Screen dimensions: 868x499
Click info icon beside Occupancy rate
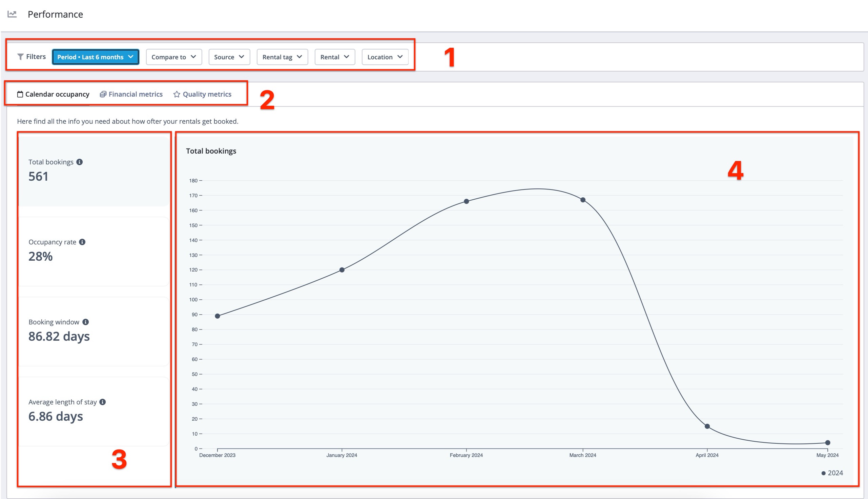[82, 242]
